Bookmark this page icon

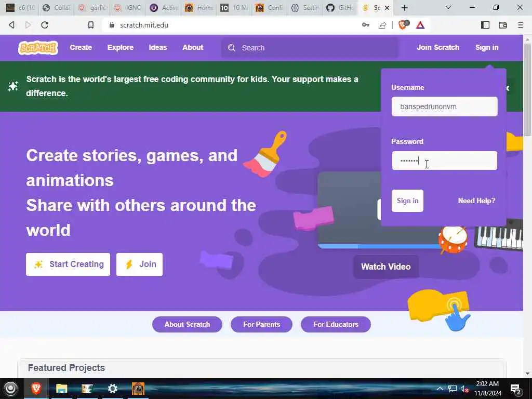[91, 25]
